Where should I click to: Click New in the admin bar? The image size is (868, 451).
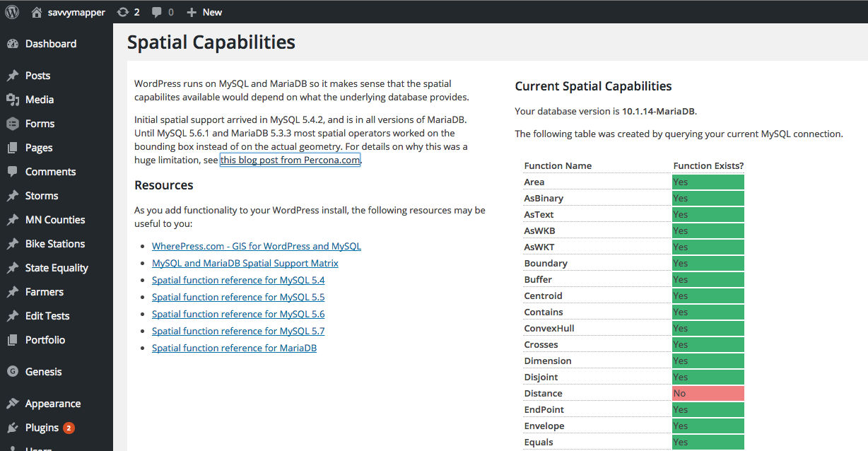[212, 12]
